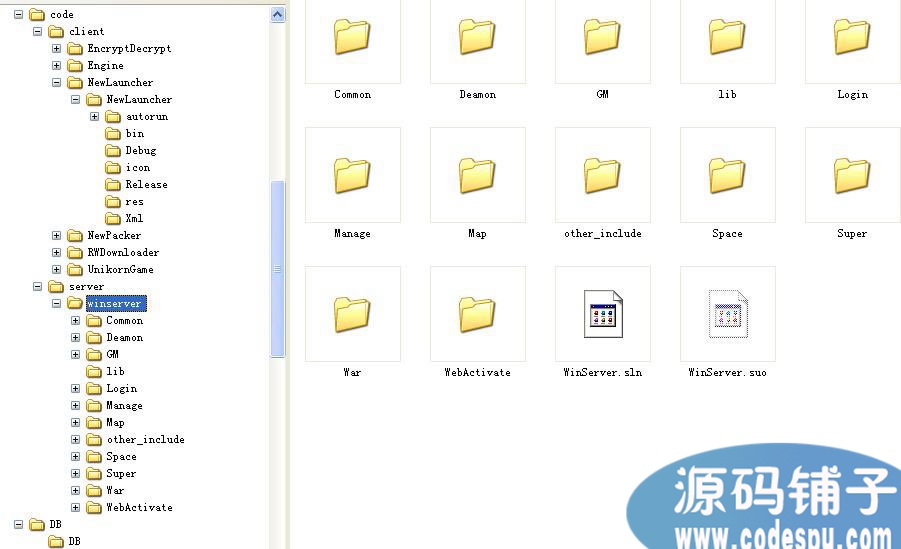Expand the EncryptDecrypt tree node
This screenshot has height=549, width=901.
56,48
